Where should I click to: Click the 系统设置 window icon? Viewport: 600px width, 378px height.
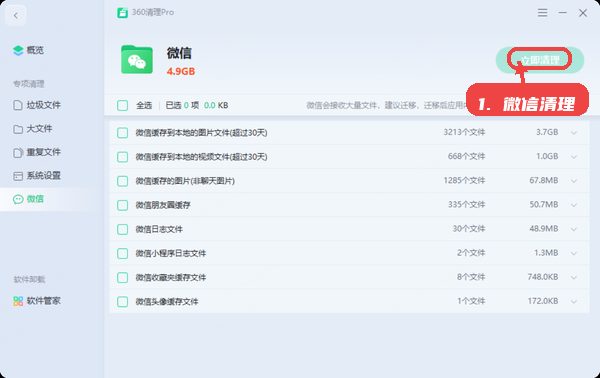tap(18, 176)
